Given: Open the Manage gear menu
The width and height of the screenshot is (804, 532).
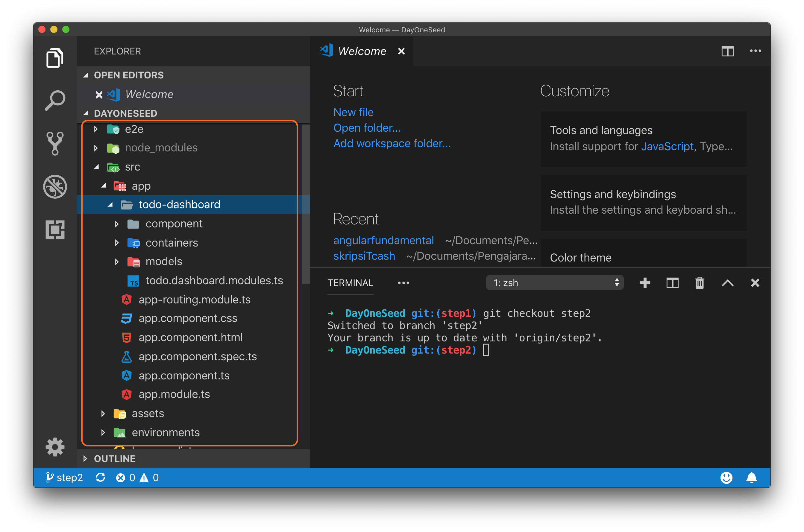Looking at the screenshot, I should (55, 447).
